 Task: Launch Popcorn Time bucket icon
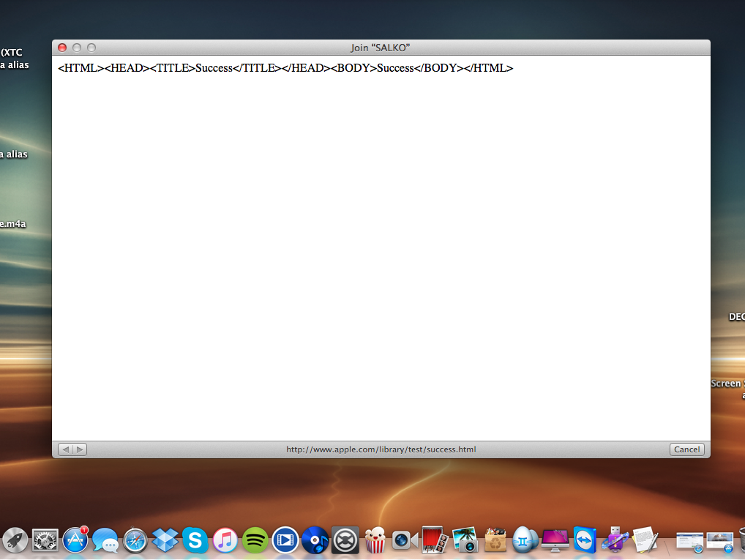tap(375, 540)
